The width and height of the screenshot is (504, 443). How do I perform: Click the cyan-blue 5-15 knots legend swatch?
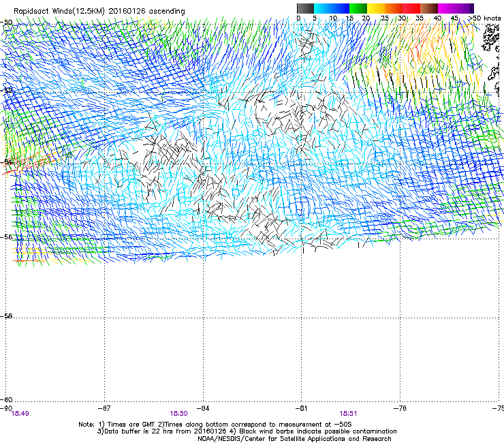click(x=332, y=8)
